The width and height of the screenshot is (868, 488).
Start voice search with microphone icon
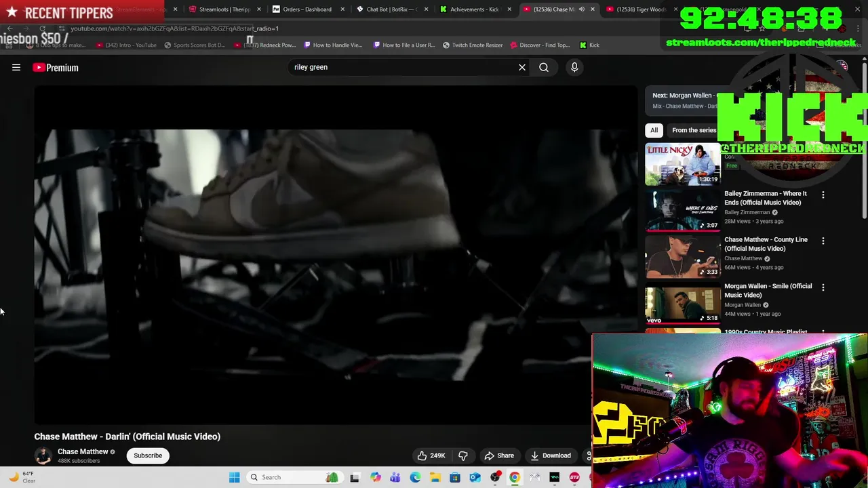pos(574,67)
